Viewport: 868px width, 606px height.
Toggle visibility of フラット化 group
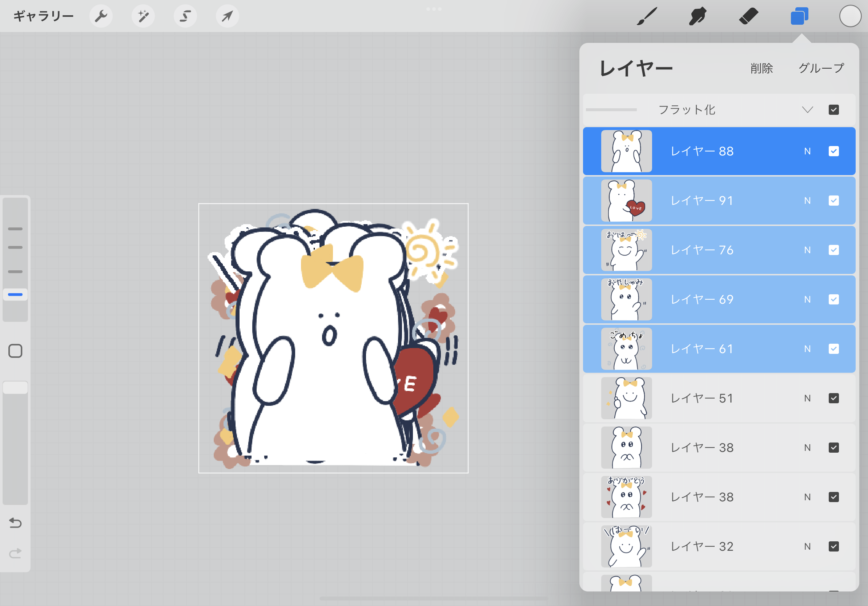click(833, 110)
